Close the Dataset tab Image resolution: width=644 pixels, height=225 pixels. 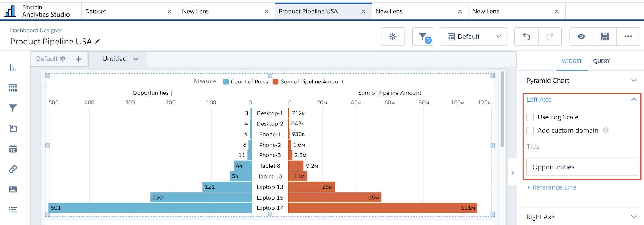click(169, 12)
